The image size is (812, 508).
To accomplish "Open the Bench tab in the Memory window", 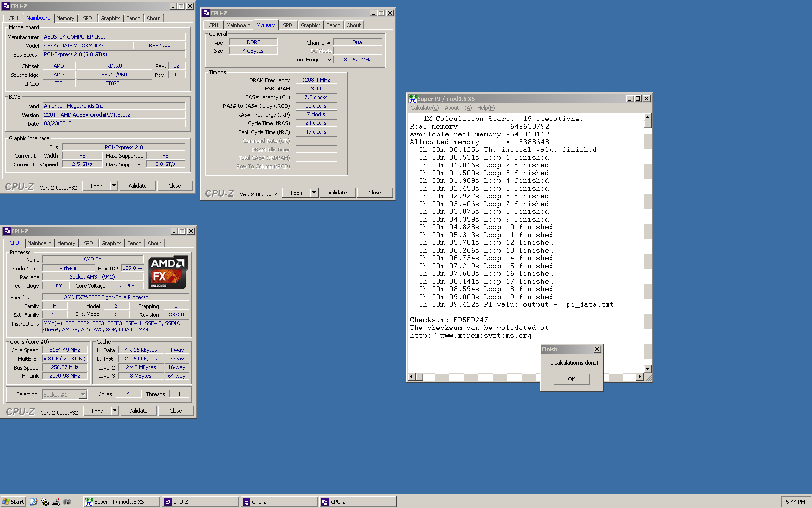I will pyautogui.click(x=333, y=25).
